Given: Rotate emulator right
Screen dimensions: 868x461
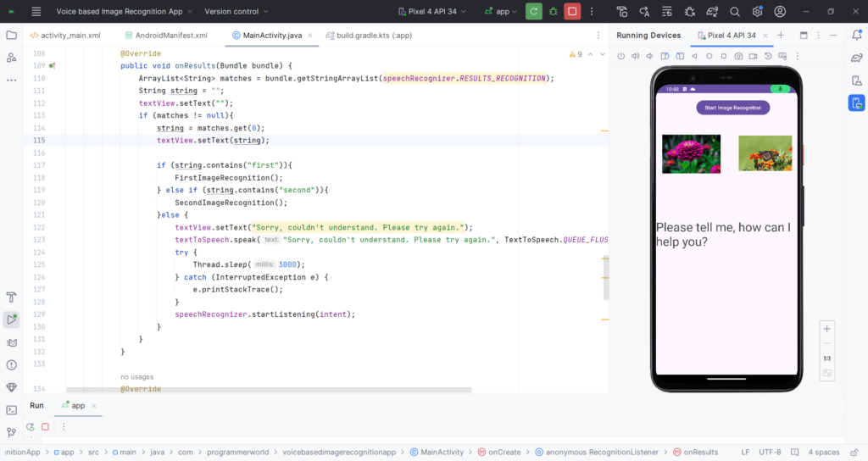Looking at the screenshot, I should click(680, 56).
